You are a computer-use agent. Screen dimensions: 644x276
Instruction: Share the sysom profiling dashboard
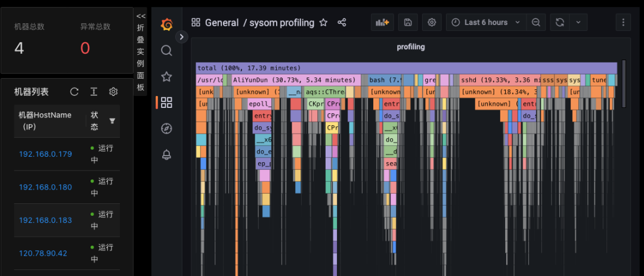tap(342, 23)
